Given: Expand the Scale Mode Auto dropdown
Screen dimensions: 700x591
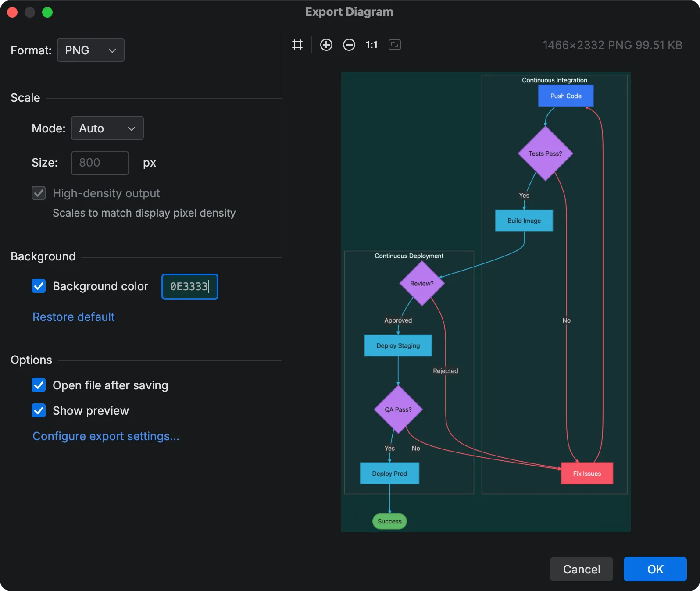Looking at the screenshot, I should click(x=107, y=128).
